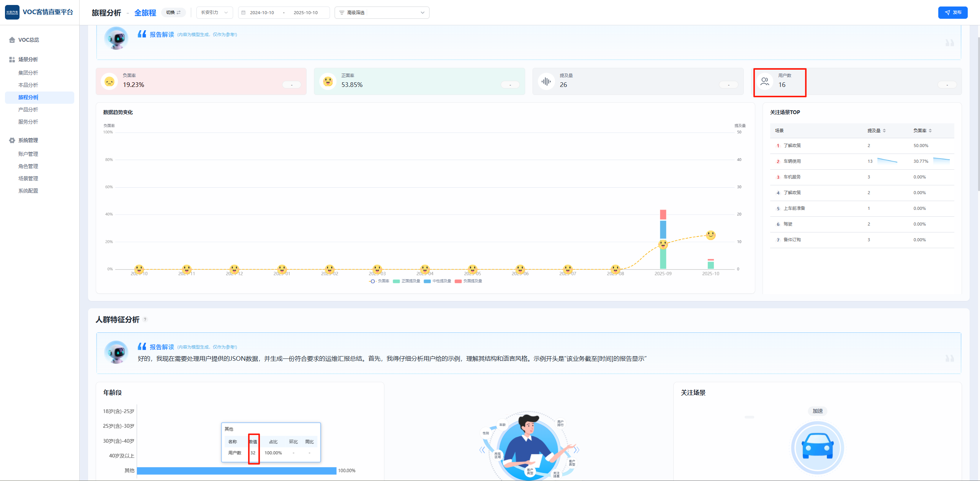Click the 提及量 sound wave icon
Image resolution: width=980 pixels, height=481 pixels.
546,81
